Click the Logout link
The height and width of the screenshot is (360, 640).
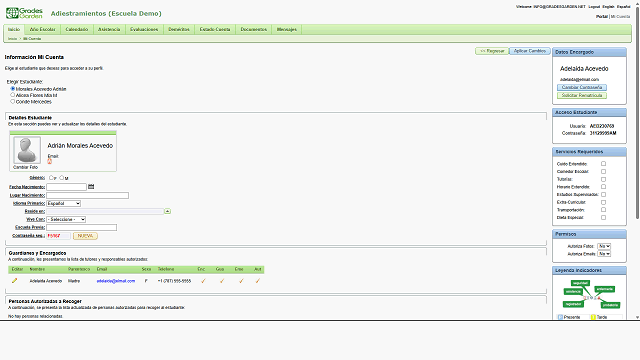pos(594,7)
